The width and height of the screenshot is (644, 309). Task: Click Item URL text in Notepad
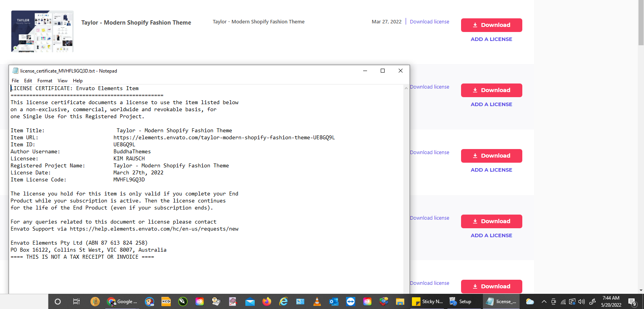click(x=224, y=138)
